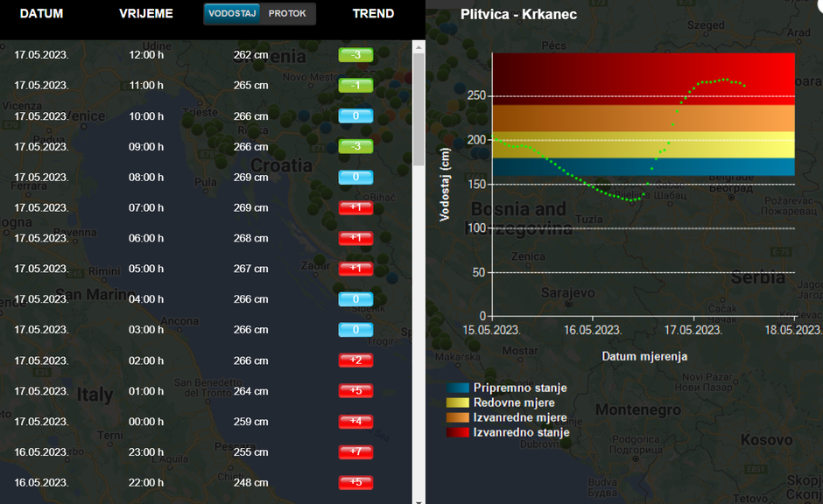Click the +4 trend badge at 00:00 h
Image resolution: width=823 pixels, height=504 pixels.
point(355,422)
